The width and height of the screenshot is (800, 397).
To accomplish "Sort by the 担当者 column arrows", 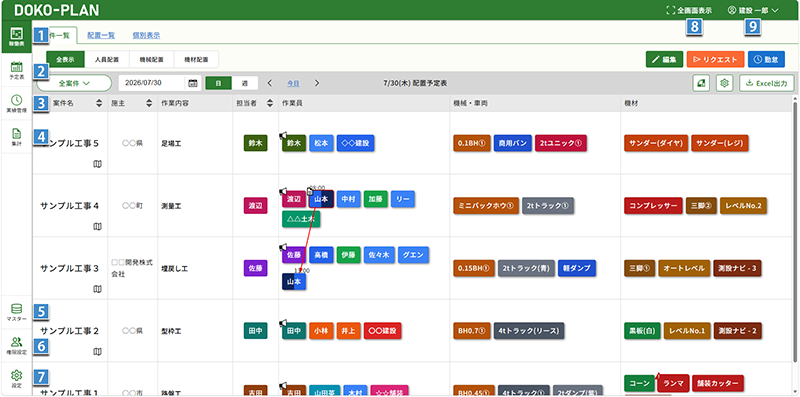I will tap(270, 103).
